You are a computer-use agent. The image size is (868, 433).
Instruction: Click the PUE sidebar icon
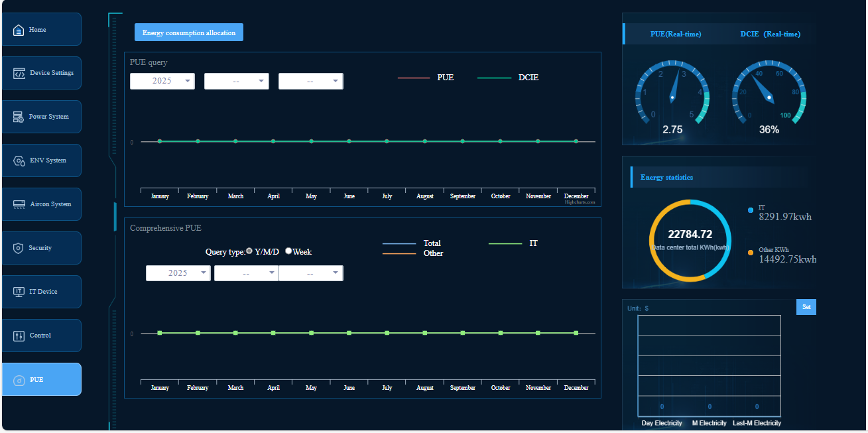click(19, 380)
